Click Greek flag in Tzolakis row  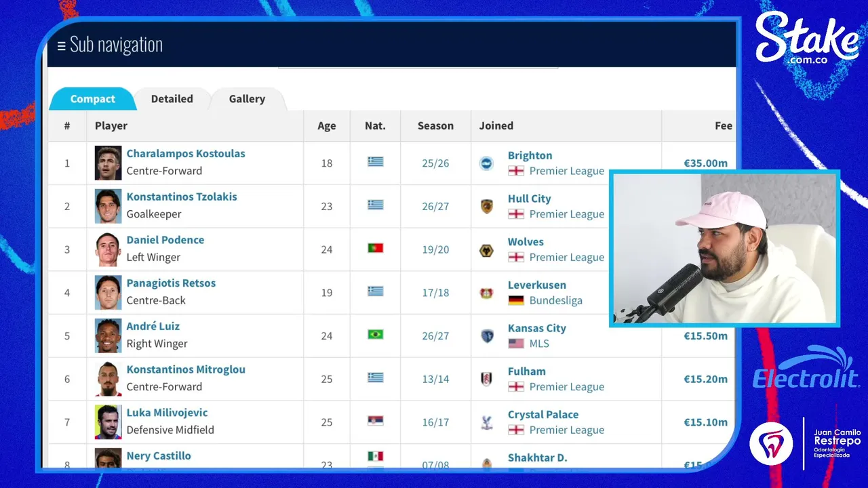[x=375, y=205]
